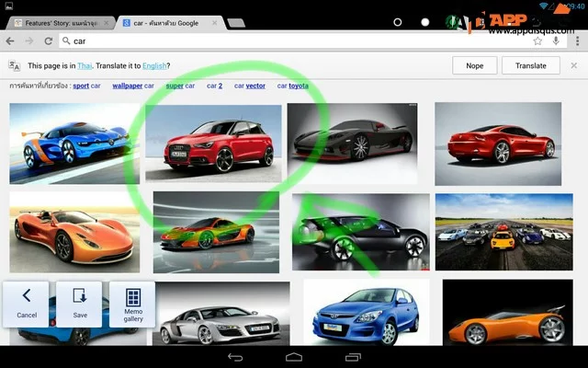This screenshot has height=368, width=588.
Task: Open the multicolor McLaren image
Action: coord(216,232)
